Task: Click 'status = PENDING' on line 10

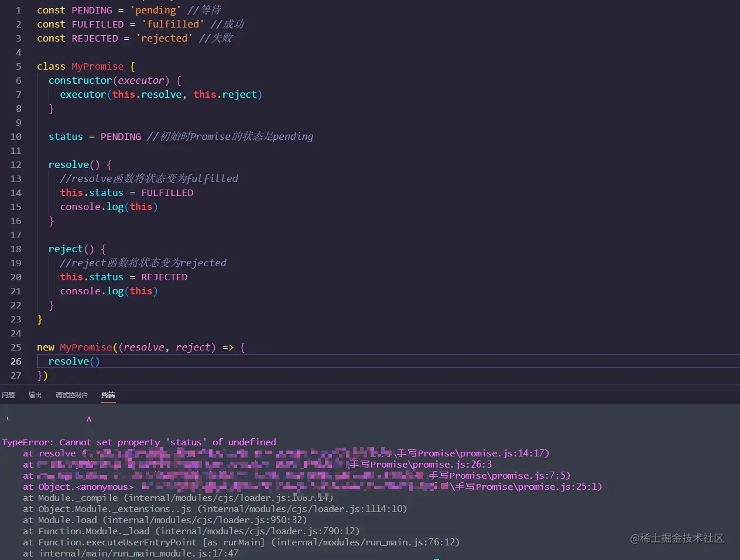Action: pos(95,136)
